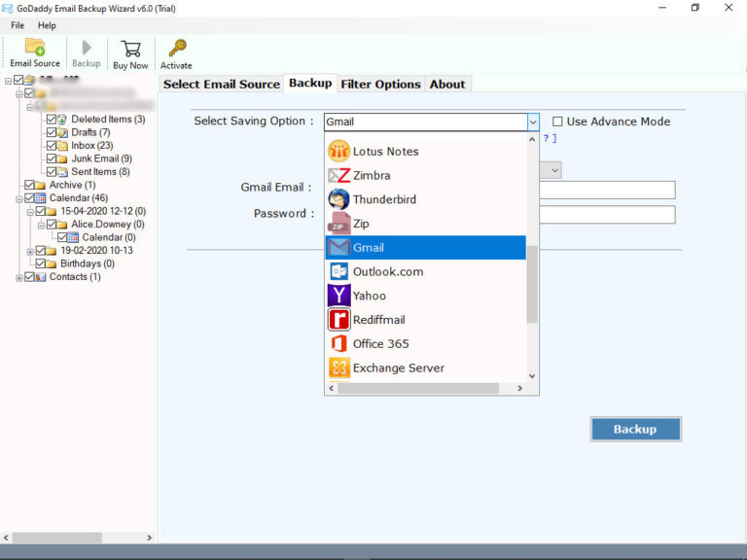Click the Backup play toolbar icon
747x560 pixels.
pos(87,47)
